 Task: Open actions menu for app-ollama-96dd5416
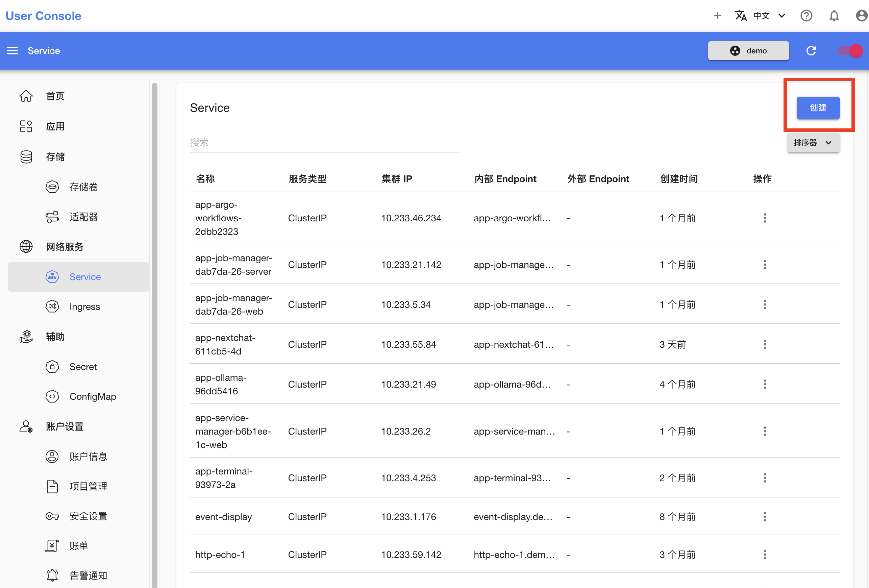click(764, 384)
